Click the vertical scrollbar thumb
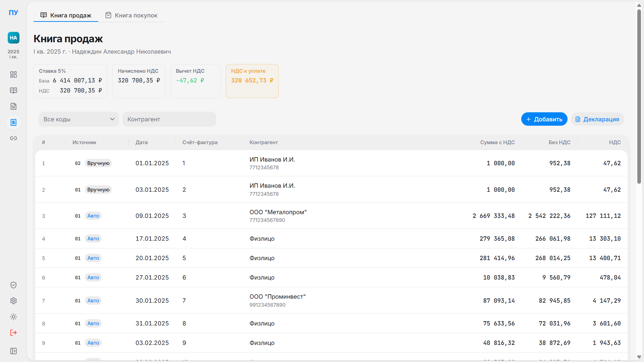 [x=639, y=97]
